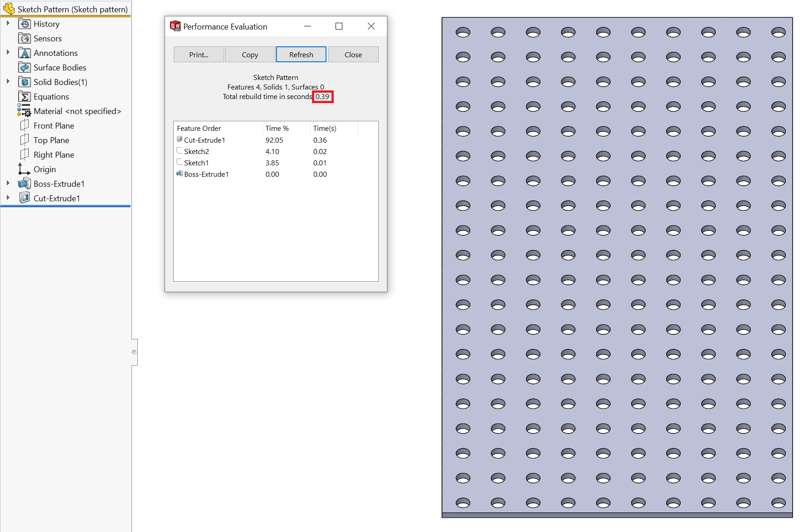Expand the Cut-Extrude1 feature arrow
The height and width of the screenshot is (532, 808).
[8, 198]
